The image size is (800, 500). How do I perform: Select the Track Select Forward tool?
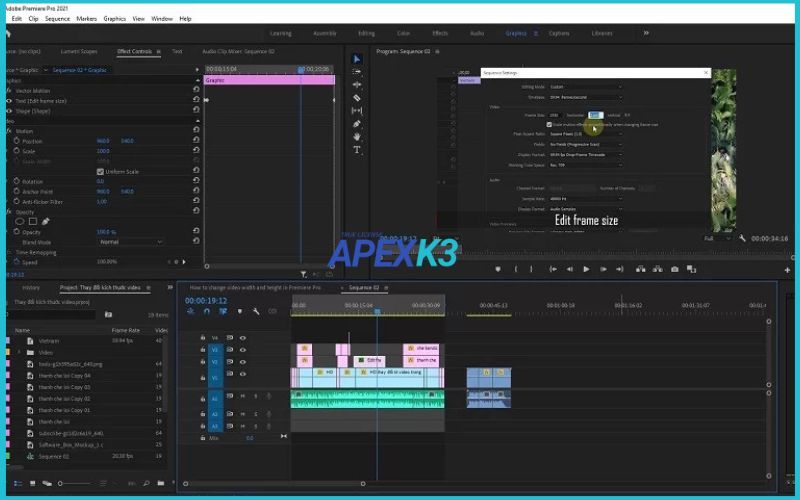click(357, 72)
